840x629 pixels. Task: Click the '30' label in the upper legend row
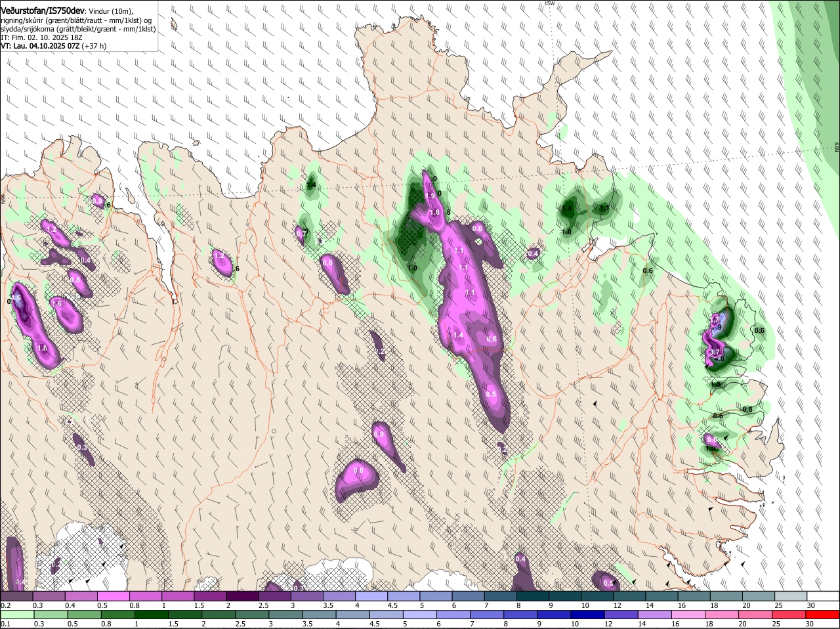(811, 605)
